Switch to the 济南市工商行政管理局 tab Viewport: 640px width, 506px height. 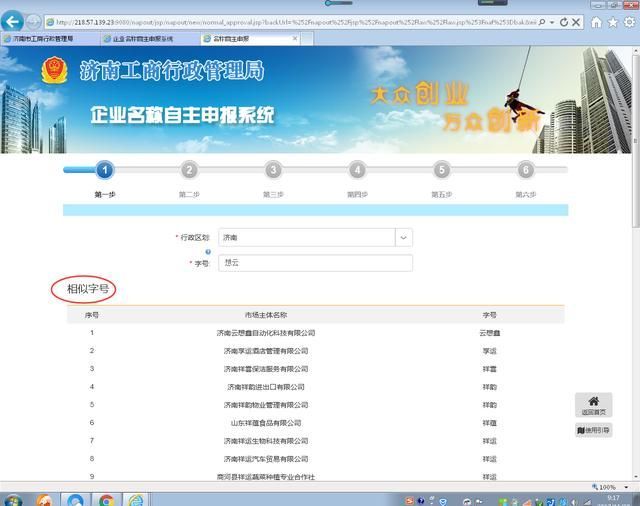point(50,39)
